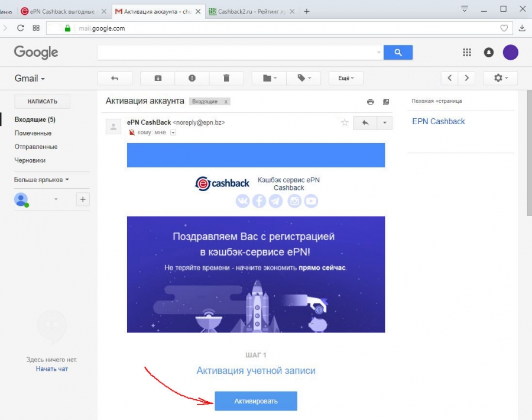Open the Labels tag dropdown
The height and width of the screenshot is (420, 532).
point(304,78)
